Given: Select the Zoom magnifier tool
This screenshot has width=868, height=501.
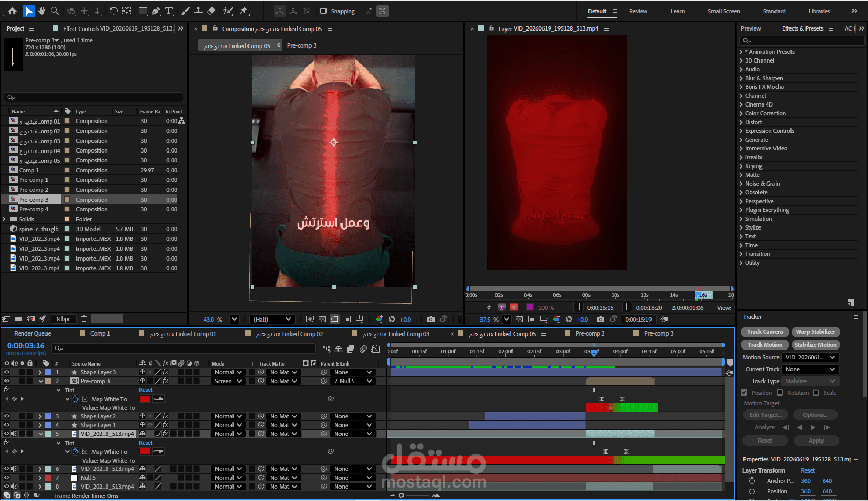Looking at the screenshot, I should [x=55, y=11].
